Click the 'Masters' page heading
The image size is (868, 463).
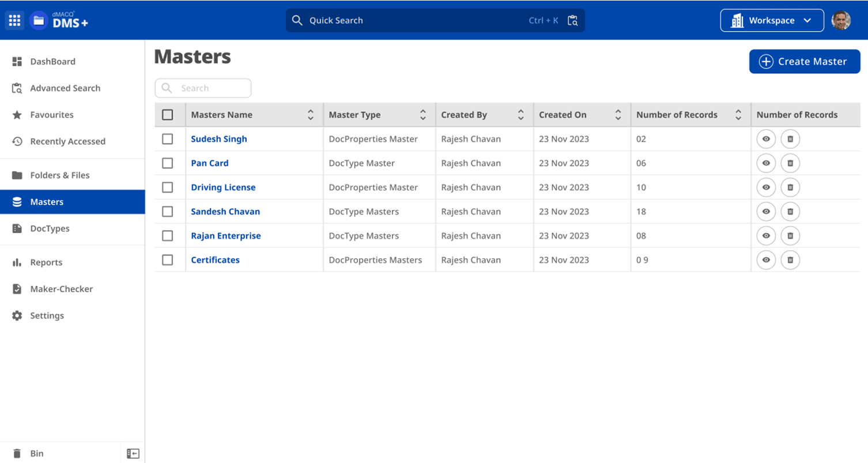[x=193, y=57]
